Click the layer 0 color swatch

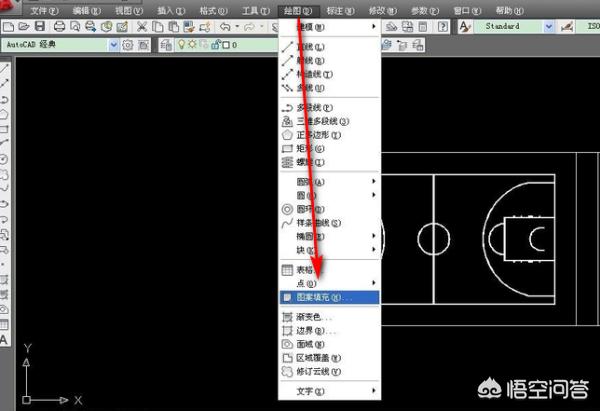pos(226,45)
